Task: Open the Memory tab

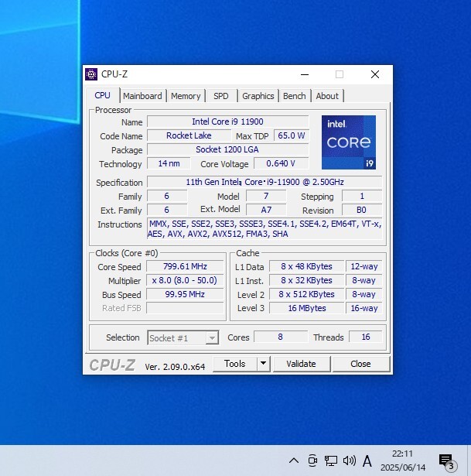Action: (186, 96)
